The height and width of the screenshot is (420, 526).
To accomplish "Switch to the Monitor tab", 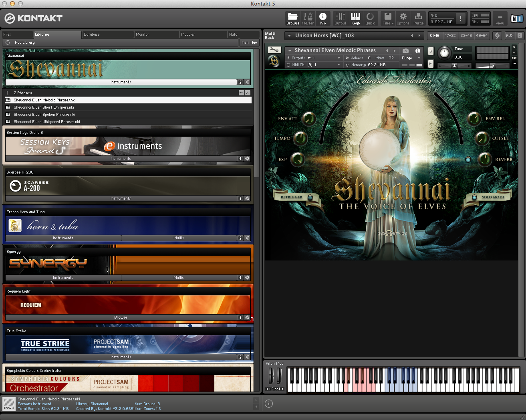I will [156, 34].
